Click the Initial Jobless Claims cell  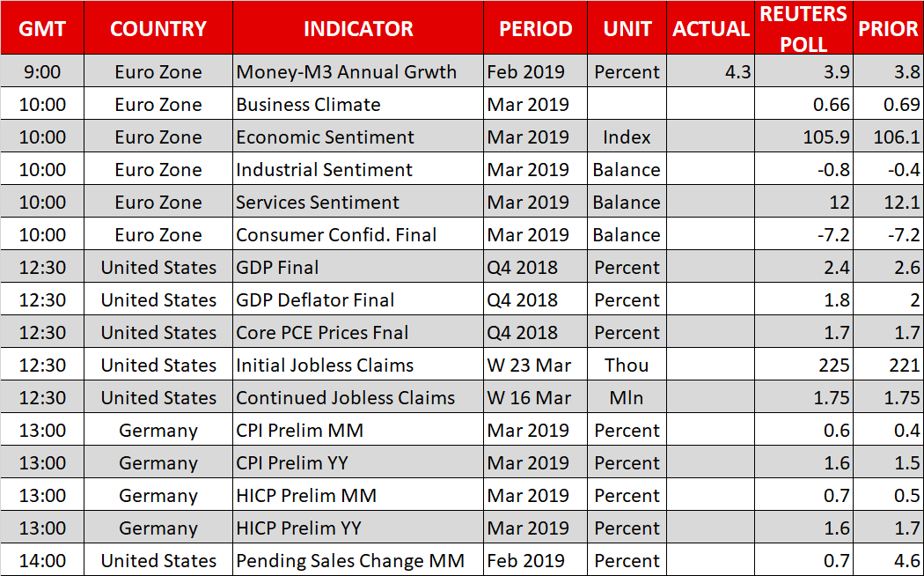[x=325, y=366]
